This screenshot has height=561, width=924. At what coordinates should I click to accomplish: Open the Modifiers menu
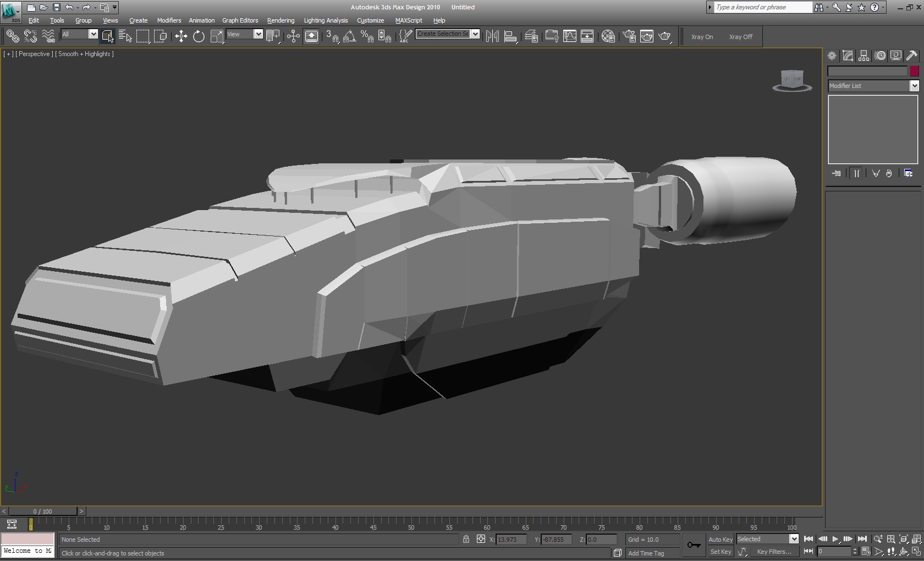(169, 20)
